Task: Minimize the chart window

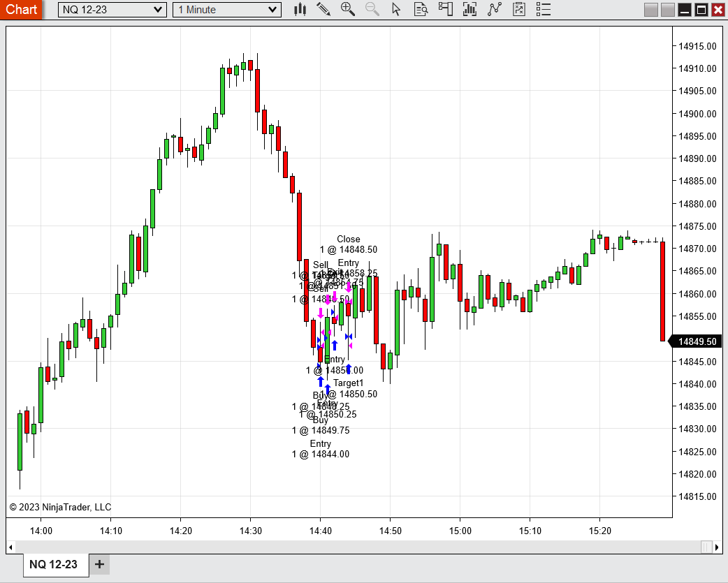Action: point(685,10)
